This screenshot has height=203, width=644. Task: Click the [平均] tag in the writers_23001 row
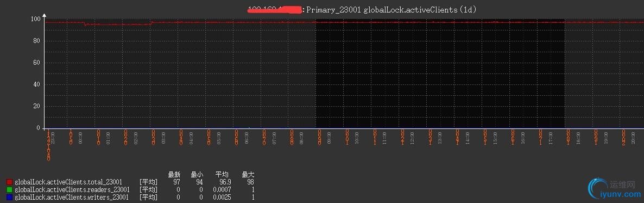[148, 197]
